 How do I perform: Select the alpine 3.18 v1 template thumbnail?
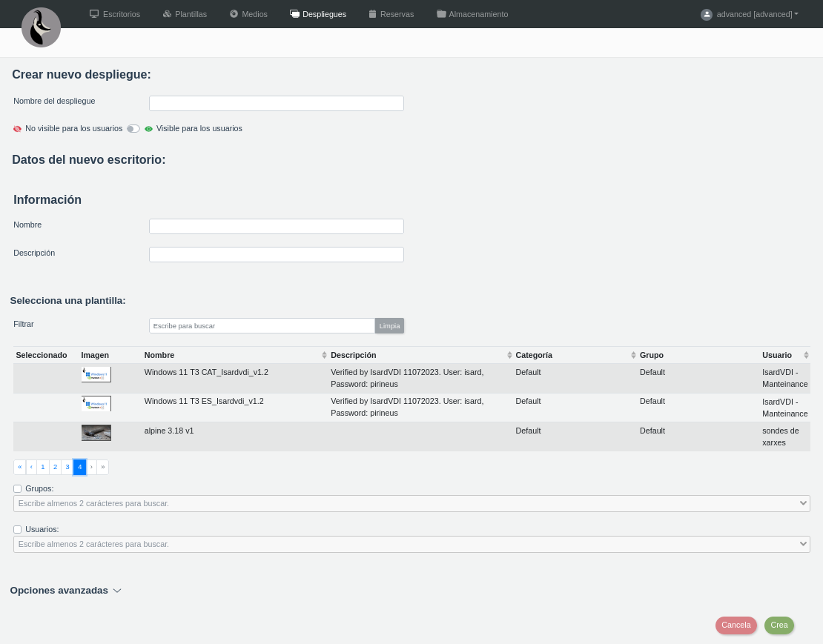click(x=96, y=433)
